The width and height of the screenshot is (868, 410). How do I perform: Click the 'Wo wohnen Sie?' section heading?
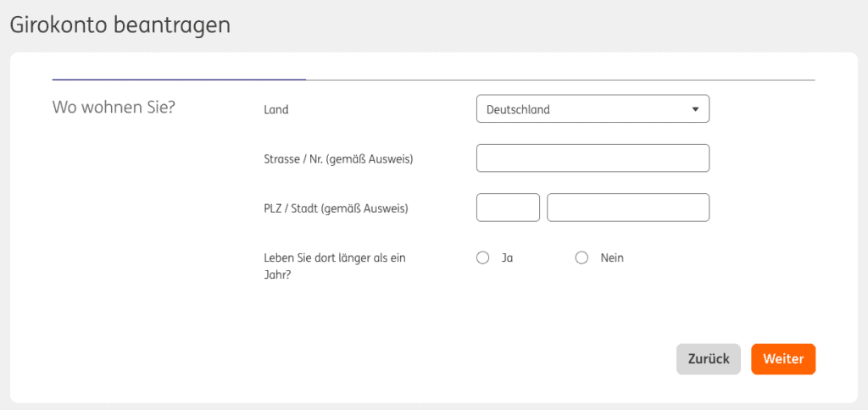(x=114, y=108)
